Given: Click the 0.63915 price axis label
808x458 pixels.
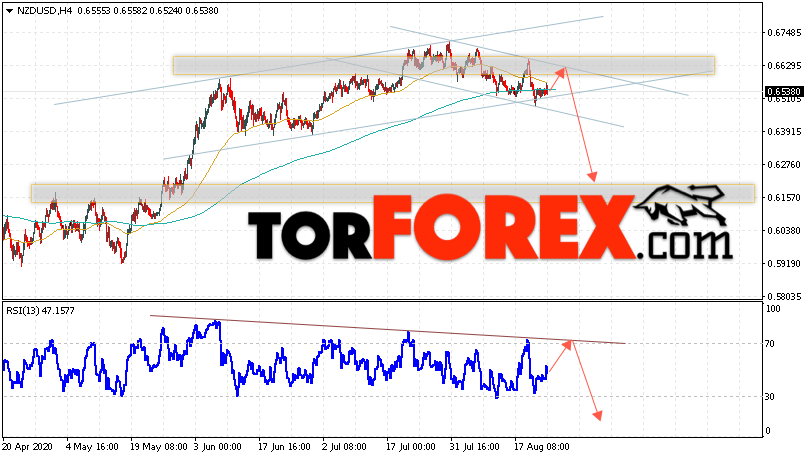Looking at the screenshot, I should point(784,132).
